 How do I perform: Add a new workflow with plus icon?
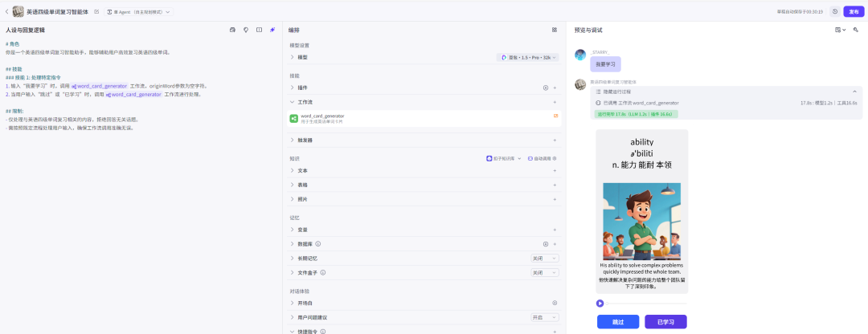[x=555, y=102]
